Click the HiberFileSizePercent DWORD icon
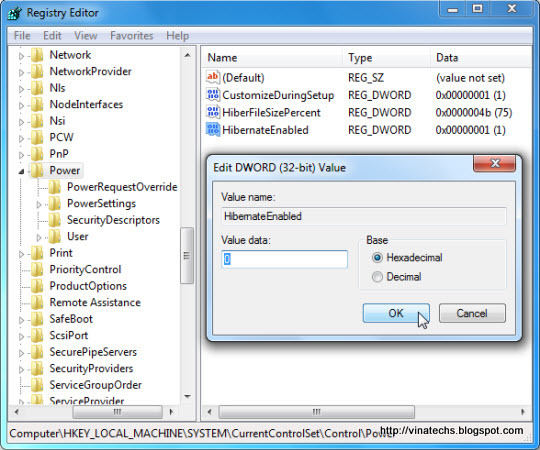The height and width of the screenshot is (450, 540). [213, 112]
